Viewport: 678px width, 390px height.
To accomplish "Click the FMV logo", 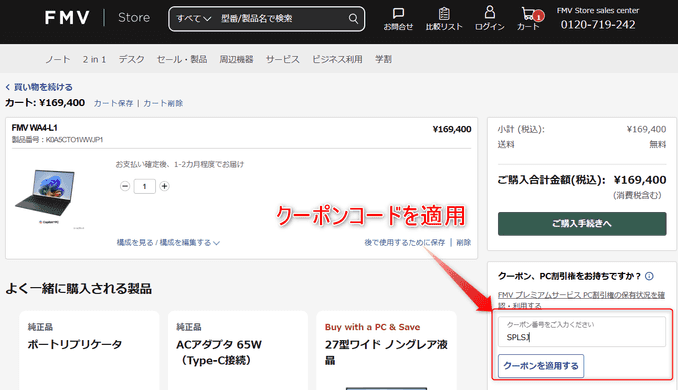I will pyautogui.click(x=67, y=18).
